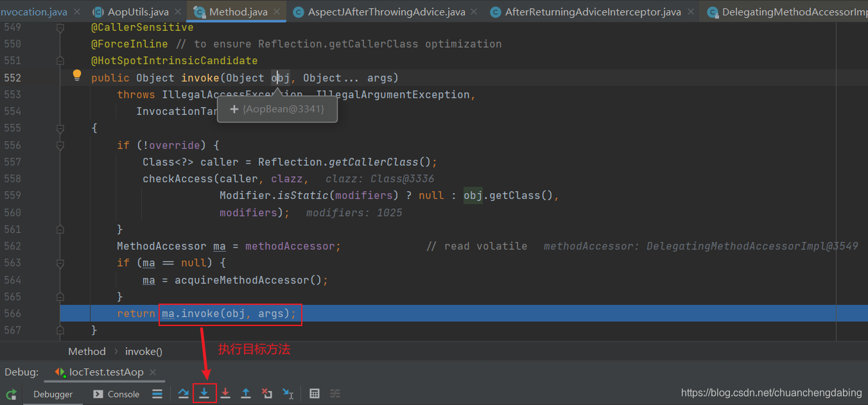Screen dimensions: 868x405
Task: Click inline hint 'modifiers: 1025'
Action: (354, 212)
